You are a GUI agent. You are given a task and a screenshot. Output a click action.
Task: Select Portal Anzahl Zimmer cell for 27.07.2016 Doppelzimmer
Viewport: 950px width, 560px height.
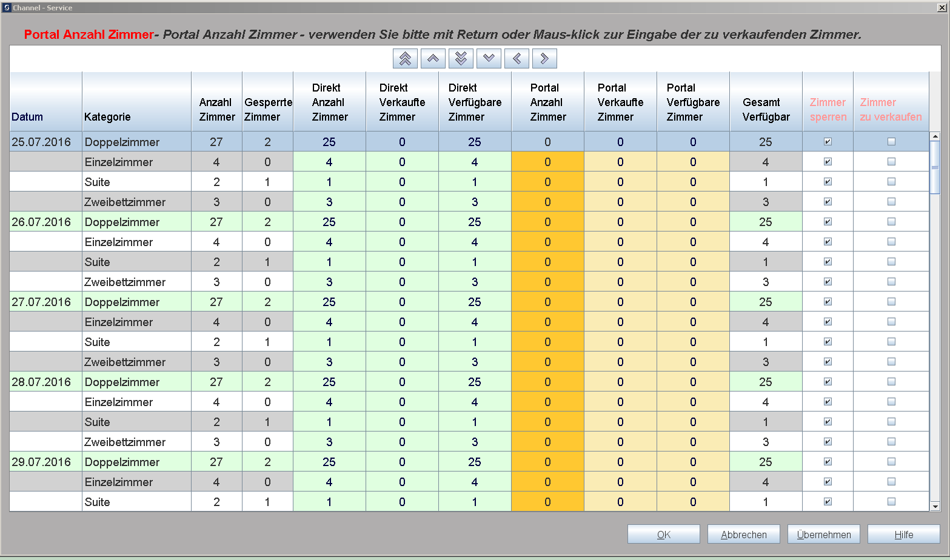tap(547, 302)
